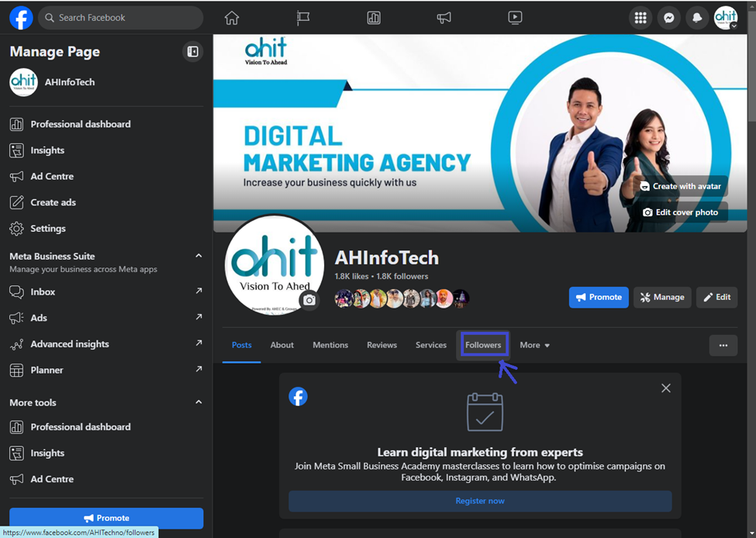Open Insights under Manage Page

tap(106, 150)
